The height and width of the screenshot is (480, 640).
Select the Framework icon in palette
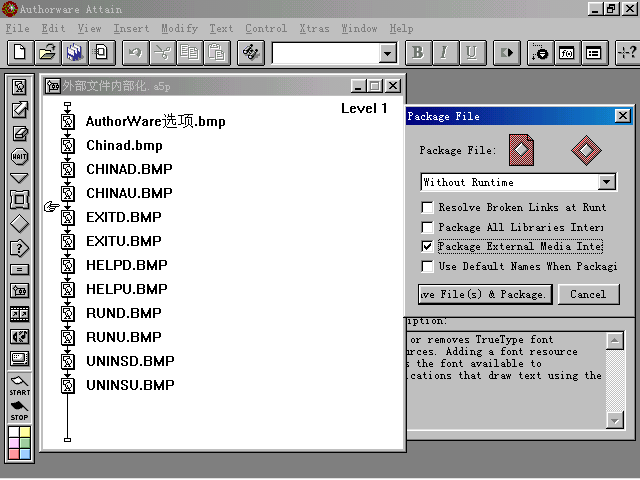pyautogui.click(x=19, y=200)
